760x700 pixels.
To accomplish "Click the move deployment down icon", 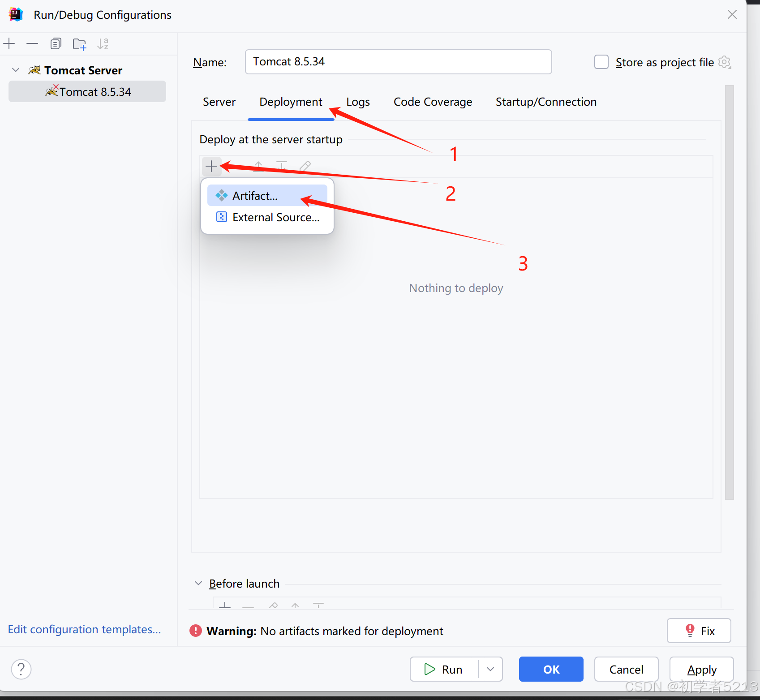I will [x=282, y=167].
